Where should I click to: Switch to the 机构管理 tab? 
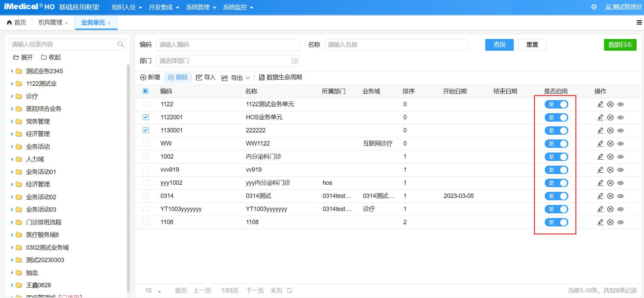pyautogui.click(x=50, y=23)
